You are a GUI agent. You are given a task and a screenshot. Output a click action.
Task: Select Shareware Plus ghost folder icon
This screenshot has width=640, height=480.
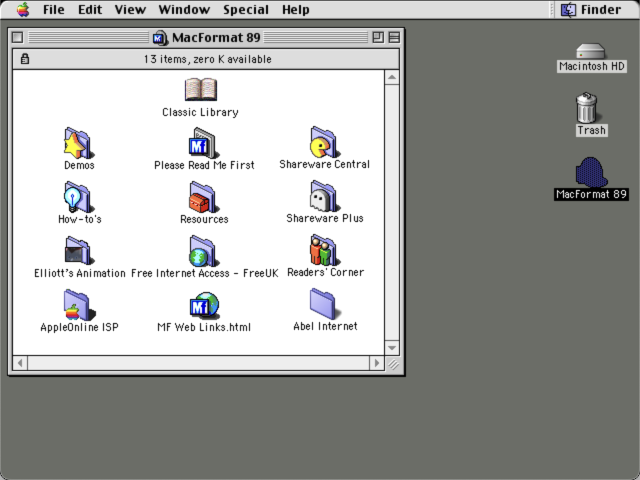point(325,196)
